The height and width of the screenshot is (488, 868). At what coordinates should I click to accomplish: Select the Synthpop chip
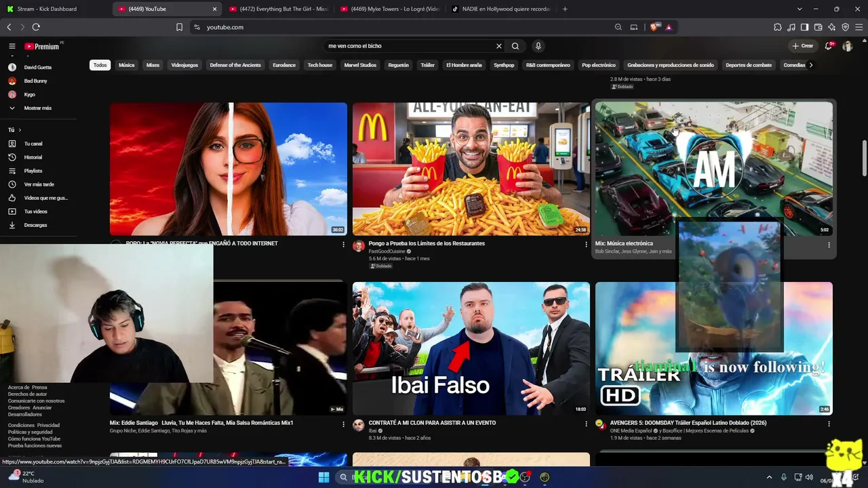coord(504,65)
